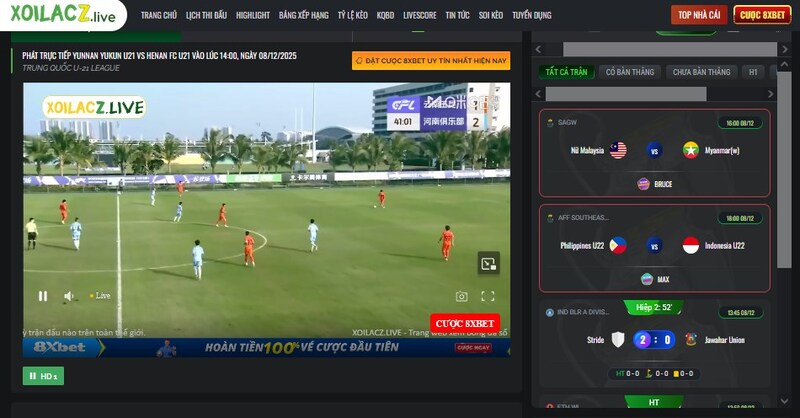The height and width of the screenshot is (418, 800).
Task: Click the Philippines U22 flag icon
Action: 618,246
